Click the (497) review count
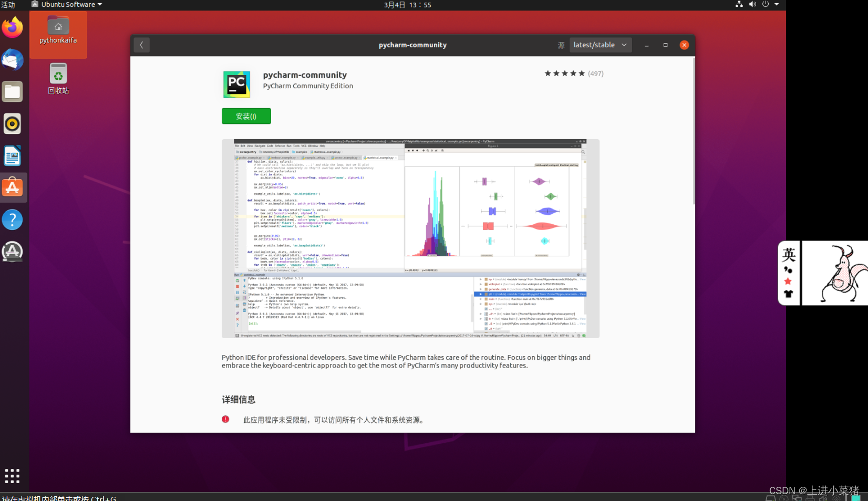 click(596, 74)
